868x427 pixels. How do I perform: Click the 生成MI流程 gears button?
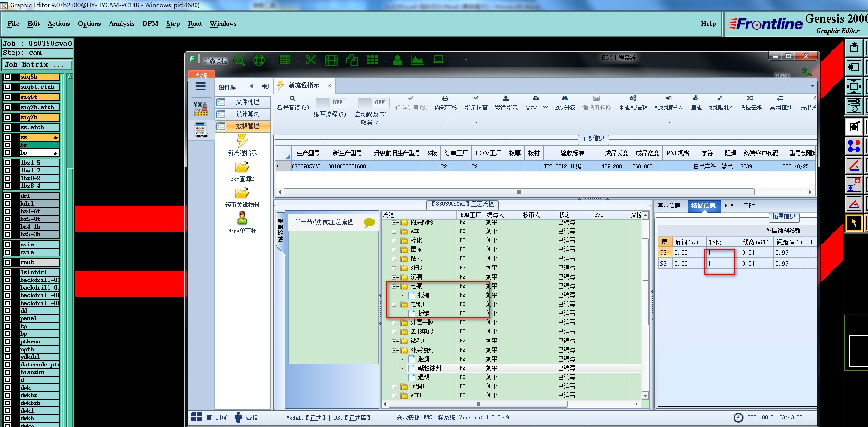pyautogui.click(x=633, y=103)
